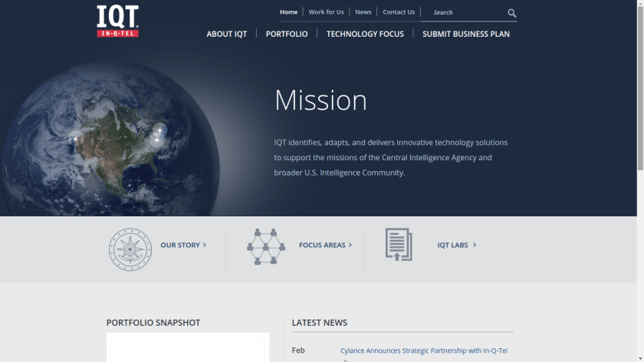The width and height of the screenshot is (644, 362).
Task: Open the About IQT menu
Action: pos(226,35)
